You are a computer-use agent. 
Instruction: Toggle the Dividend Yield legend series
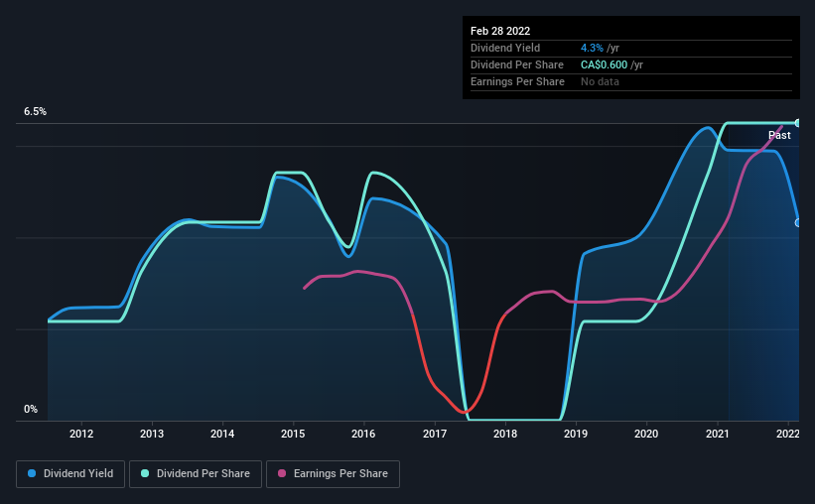click(70, 474)
